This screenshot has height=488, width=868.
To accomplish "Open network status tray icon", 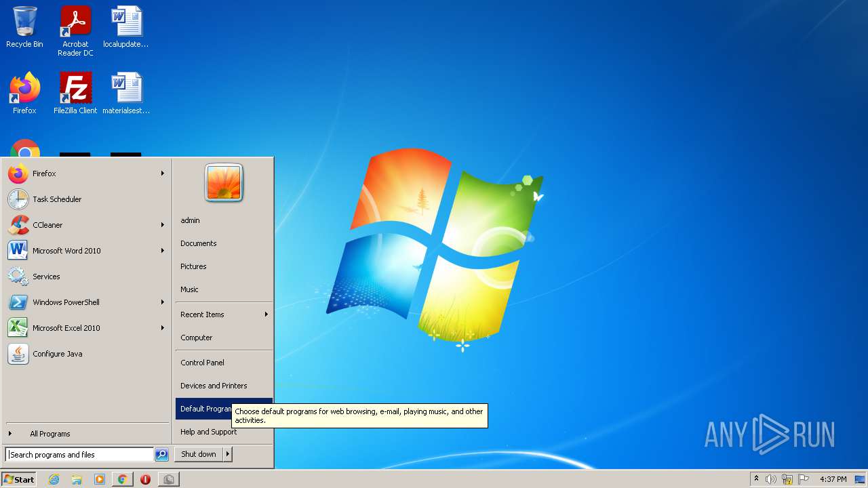I will click(787, 479).
